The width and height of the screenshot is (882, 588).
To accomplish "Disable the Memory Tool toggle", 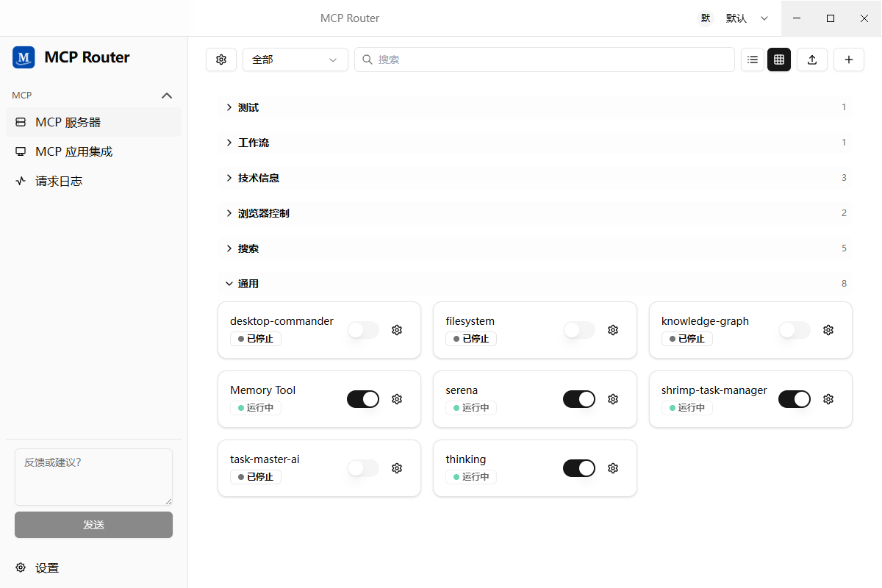I will click(363, 399).
